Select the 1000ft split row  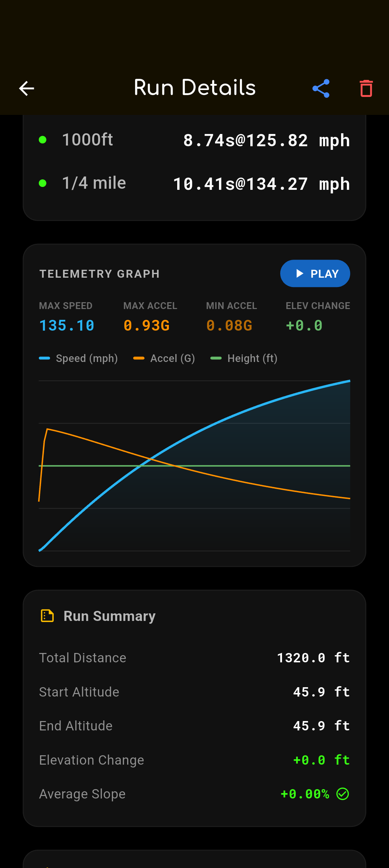click(194, 140)
